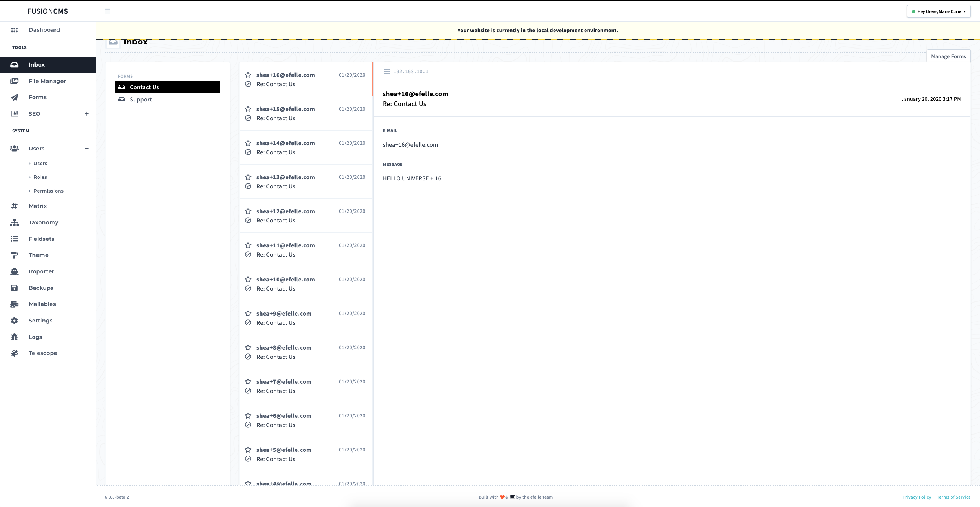Collapse the Users submenu minus sign
The image size is (980, 507).
(87, 149)
